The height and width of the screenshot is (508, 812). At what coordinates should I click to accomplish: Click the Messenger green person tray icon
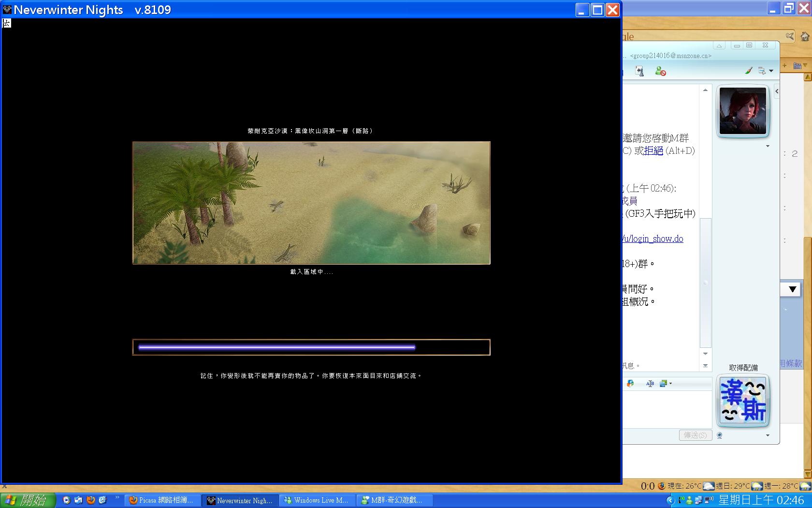689,500
